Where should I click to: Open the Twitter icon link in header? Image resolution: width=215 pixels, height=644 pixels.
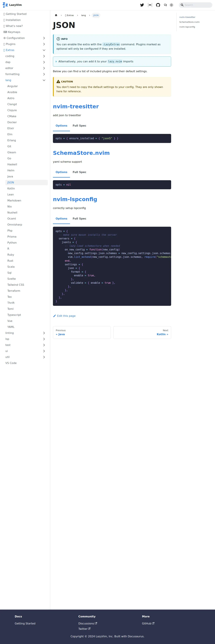pos(142,5)
